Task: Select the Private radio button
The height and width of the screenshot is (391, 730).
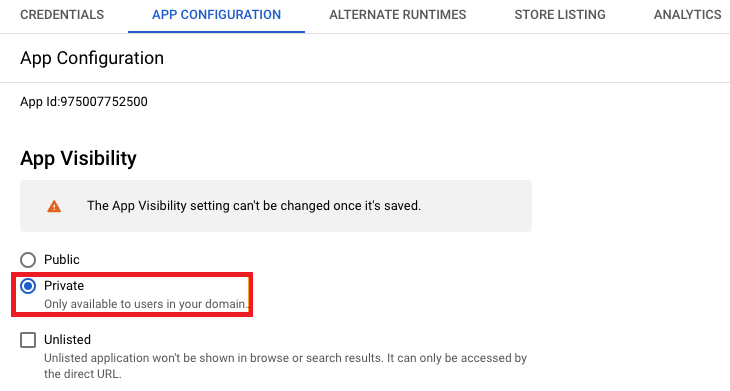Action: (x=28, y=286)
